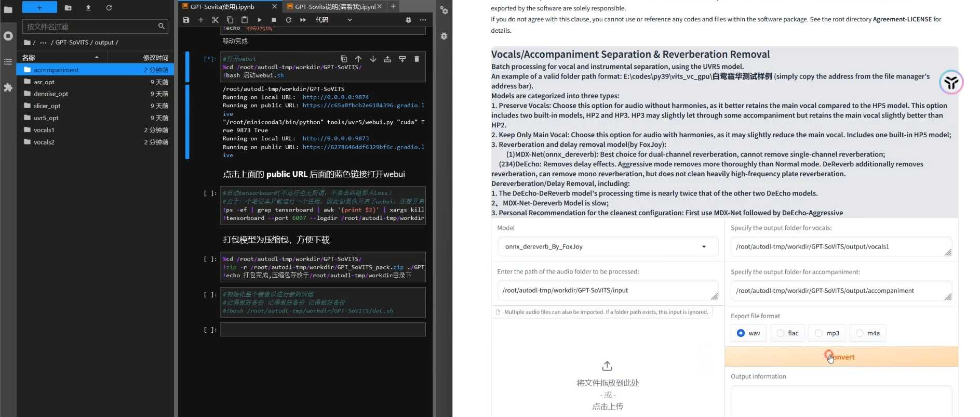980x417 pixels.
Task: Expand the breadcrumb ellipsis path
Action: pos(43,43)
